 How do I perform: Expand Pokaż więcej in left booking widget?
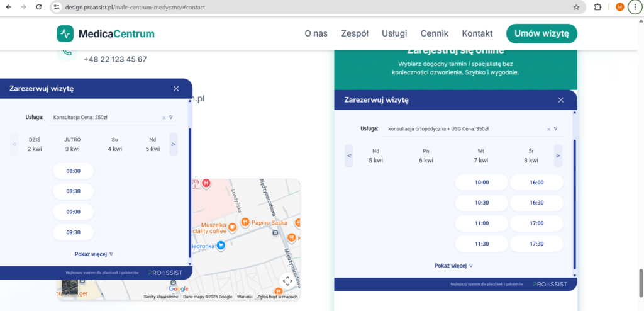click(x=94, y=254)
